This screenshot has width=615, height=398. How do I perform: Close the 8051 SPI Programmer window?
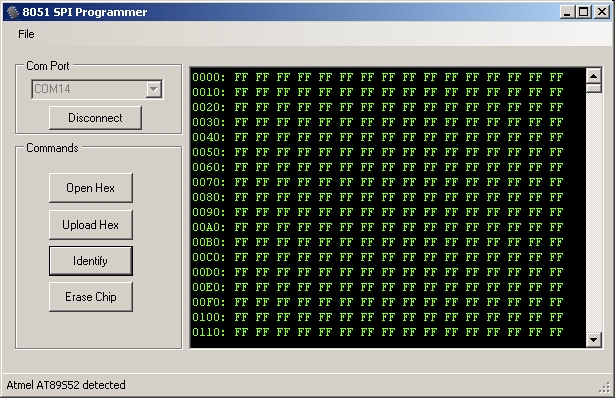(602, 12)
